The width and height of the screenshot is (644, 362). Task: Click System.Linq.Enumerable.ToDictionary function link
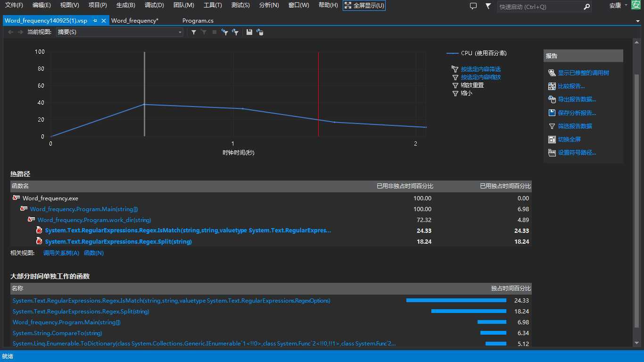coord(204,344)
